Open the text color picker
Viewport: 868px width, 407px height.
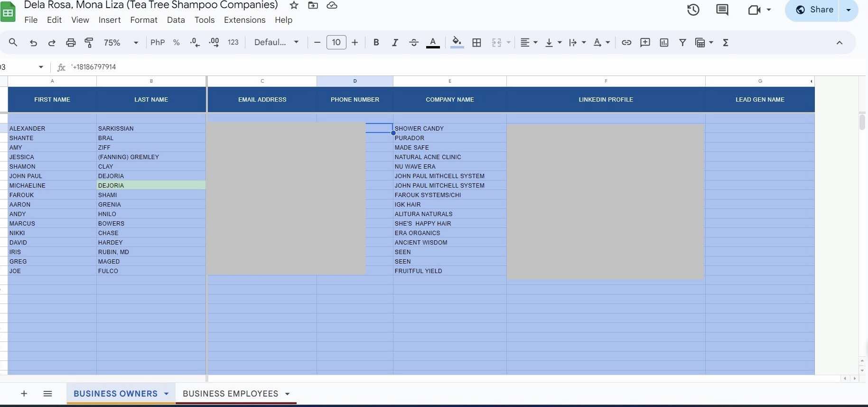433,43
